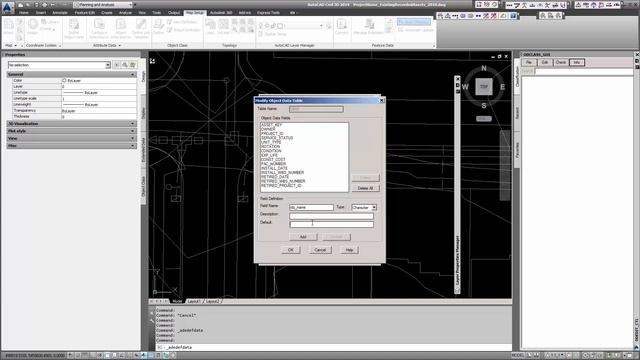Expand the View section in Properties
This screenshot has width=640, height=360.
(x=71, y=138)
